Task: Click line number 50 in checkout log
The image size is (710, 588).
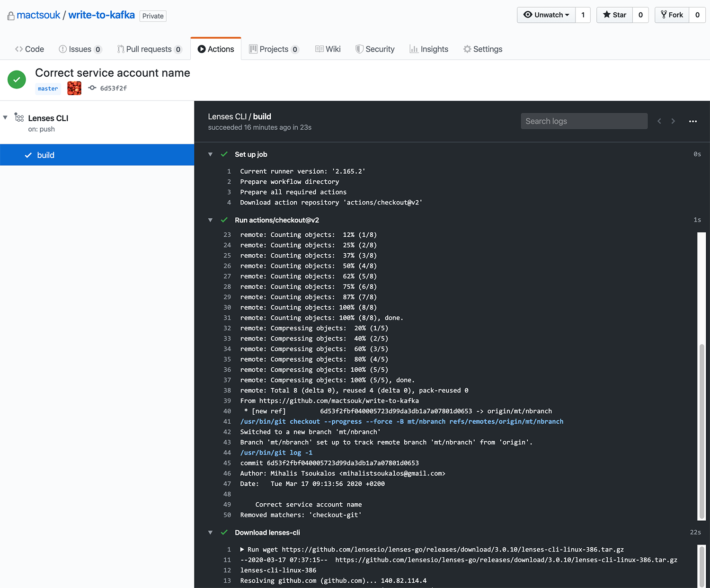Action: tap(227, 515)
